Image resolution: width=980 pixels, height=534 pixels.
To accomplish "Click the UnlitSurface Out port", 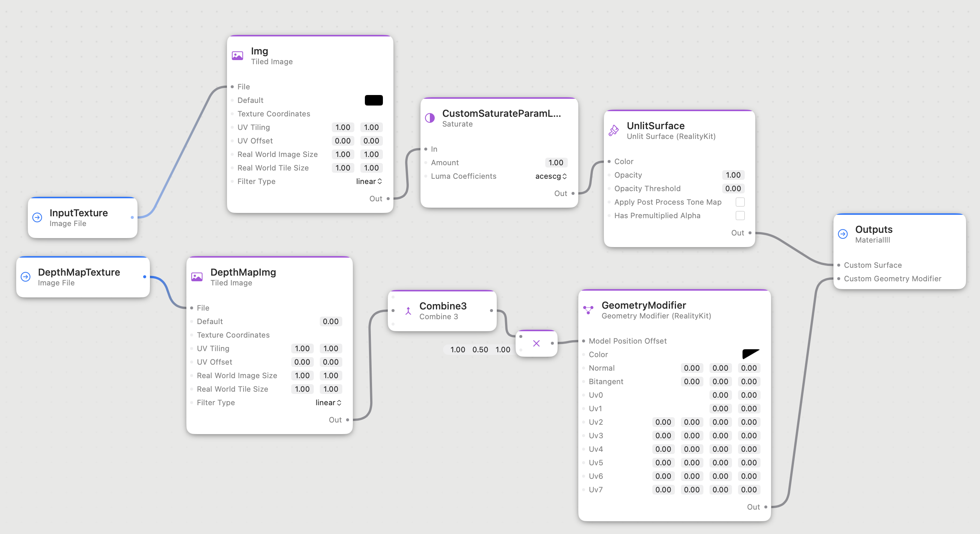I will click(x=750, y=232).
